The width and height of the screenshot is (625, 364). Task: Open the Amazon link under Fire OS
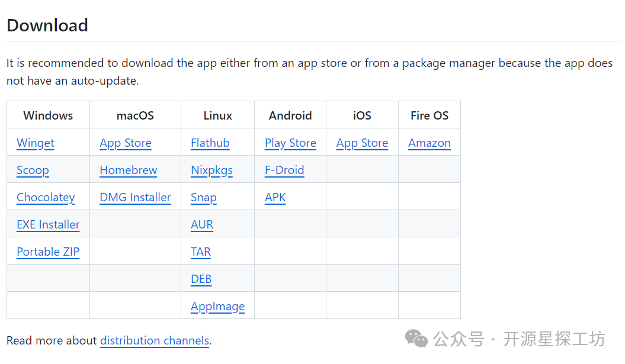pos(430,143)
